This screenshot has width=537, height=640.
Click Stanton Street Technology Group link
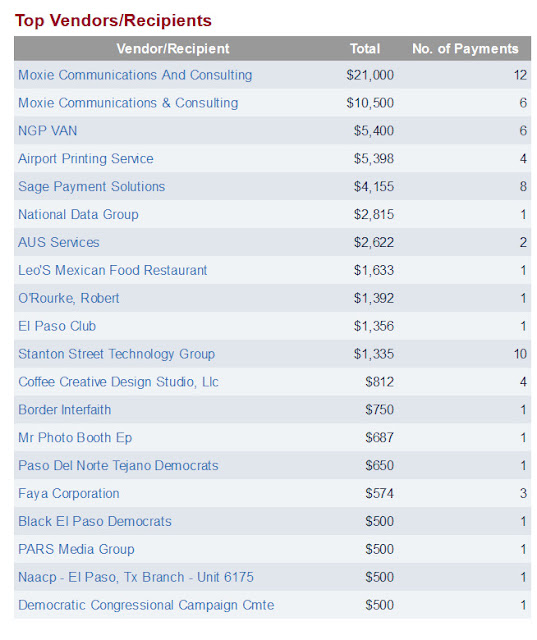(116, 354)
